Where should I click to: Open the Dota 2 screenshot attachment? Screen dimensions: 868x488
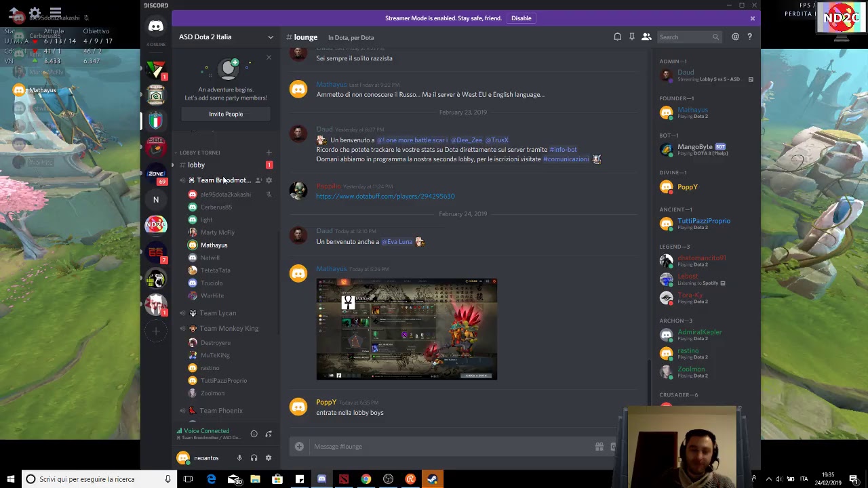click(x=407, y=329)
